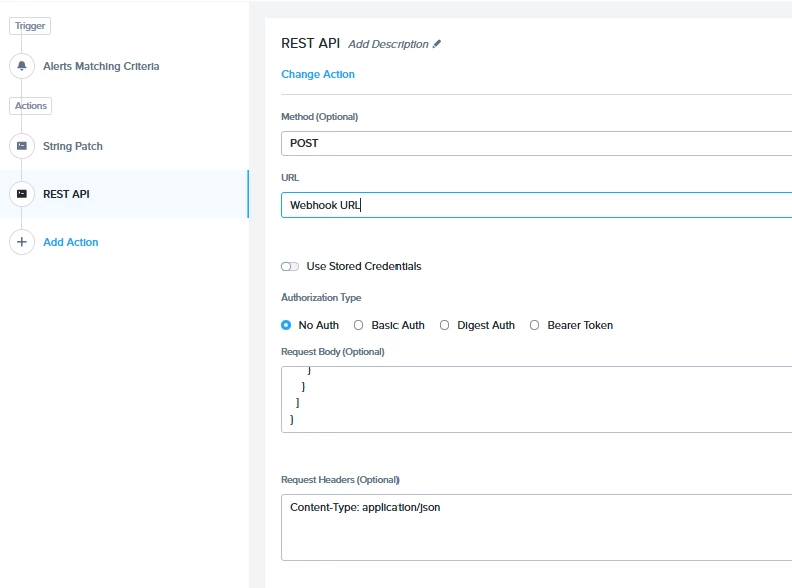Screen dimensions: 792x588
Task: Click Add Description text link
Action: [388, 44]
